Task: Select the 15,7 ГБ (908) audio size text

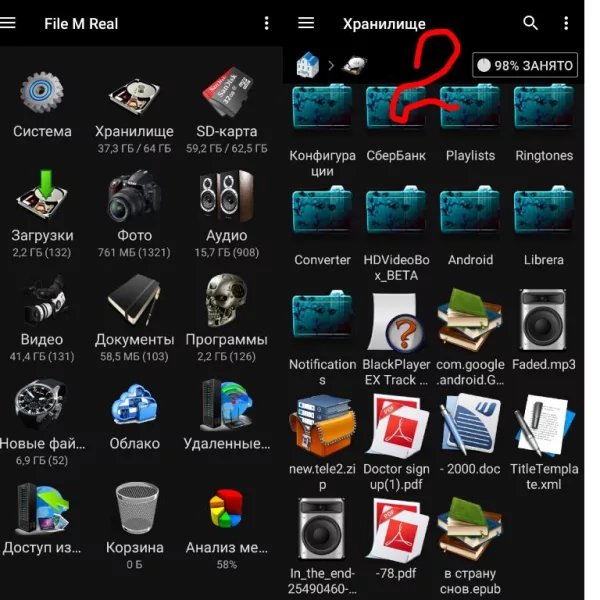Action: pos(227,253)
